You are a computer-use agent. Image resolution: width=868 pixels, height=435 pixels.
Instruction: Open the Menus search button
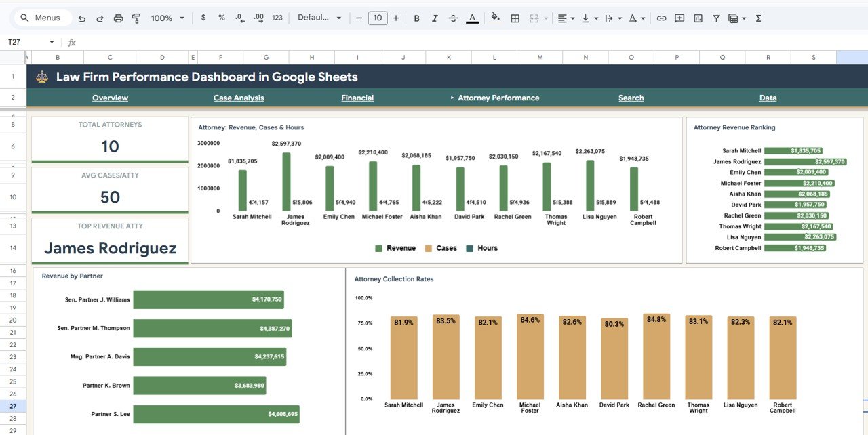pos(41,18)
